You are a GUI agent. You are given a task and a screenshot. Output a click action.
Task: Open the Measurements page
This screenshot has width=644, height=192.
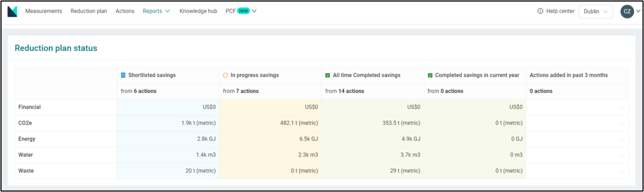[x=43, y=11]
